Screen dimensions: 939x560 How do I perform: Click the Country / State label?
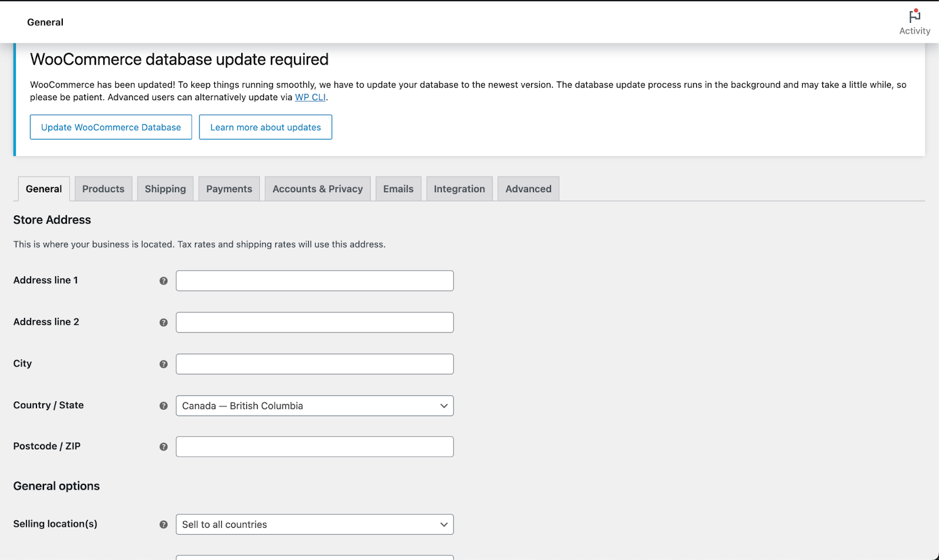click(x=49, y=405)
